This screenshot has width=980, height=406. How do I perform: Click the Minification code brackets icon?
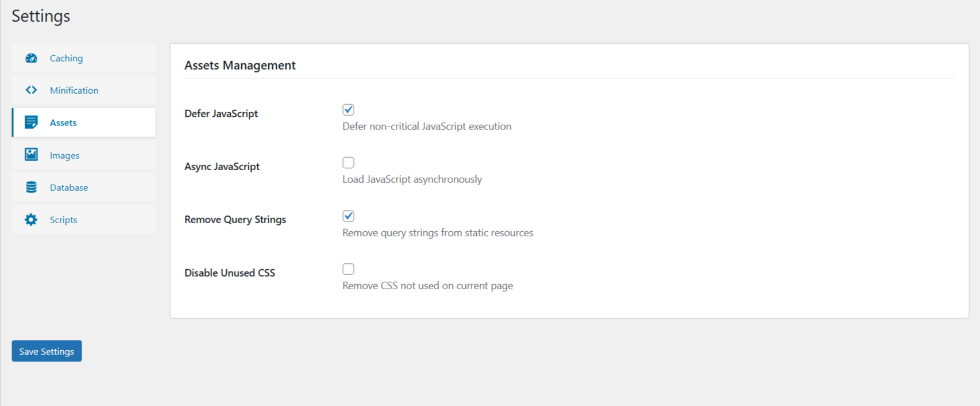pos(30,90)
